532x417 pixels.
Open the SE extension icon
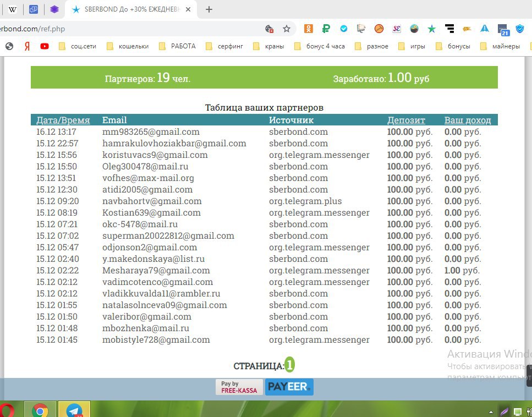point(397,29)
